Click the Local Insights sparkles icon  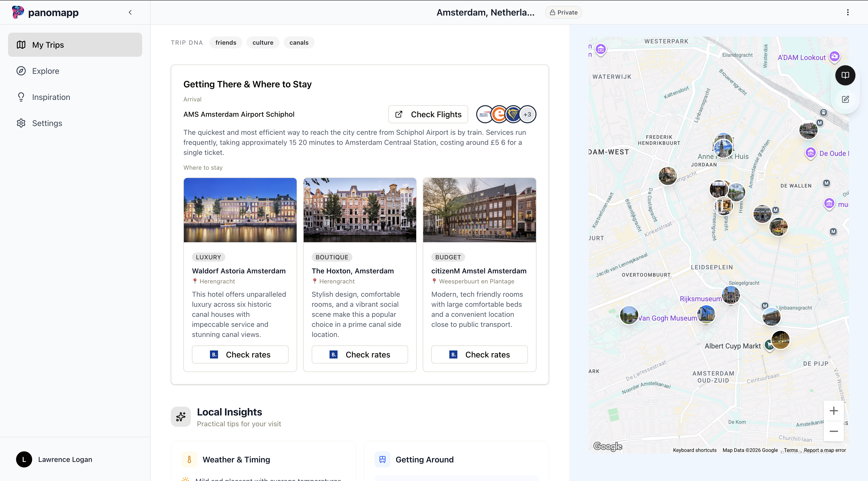[x=181, y=417]
